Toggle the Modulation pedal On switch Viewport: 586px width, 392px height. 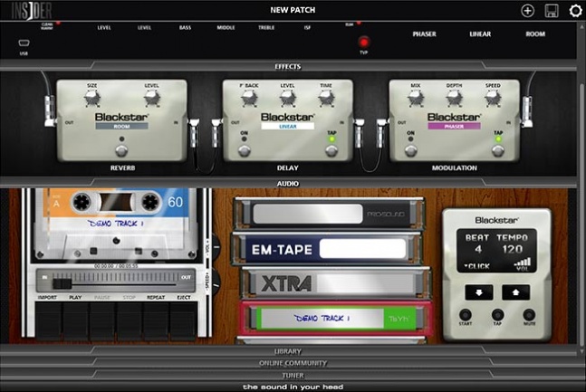click(x=410, y=150)
